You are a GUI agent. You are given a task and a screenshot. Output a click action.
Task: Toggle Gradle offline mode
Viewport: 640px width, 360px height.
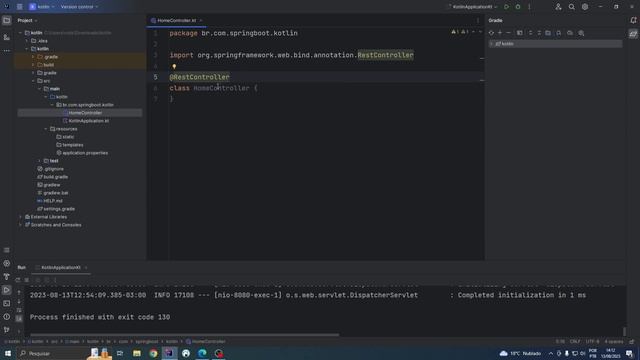(570, 33)
